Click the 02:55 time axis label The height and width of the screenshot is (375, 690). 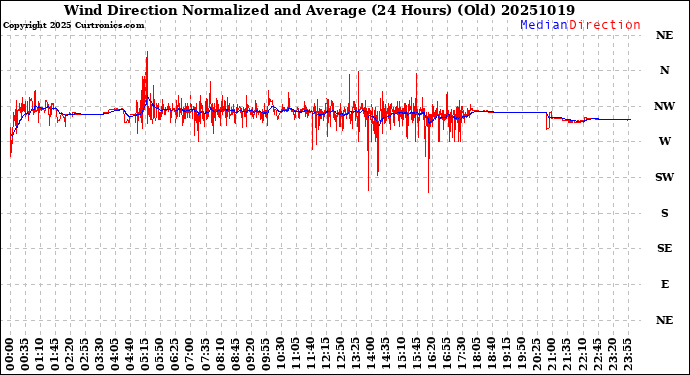tap(85, 355)
